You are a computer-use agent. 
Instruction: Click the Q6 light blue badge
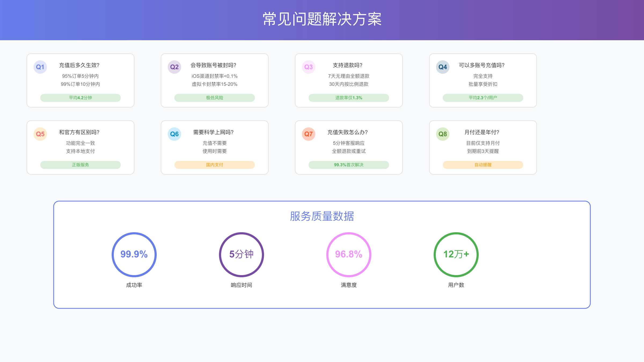pos(174,134)
